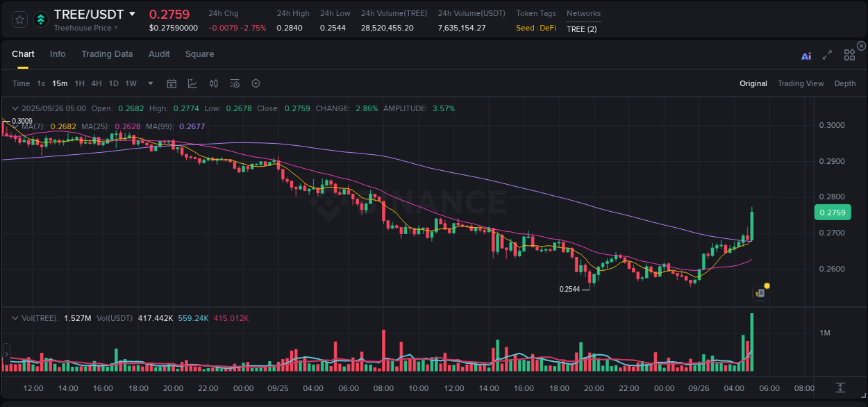The image size is (868, 407).
Task: Collapse the main chart OHLC legend chevron
Action: click(x=15, y=108)
